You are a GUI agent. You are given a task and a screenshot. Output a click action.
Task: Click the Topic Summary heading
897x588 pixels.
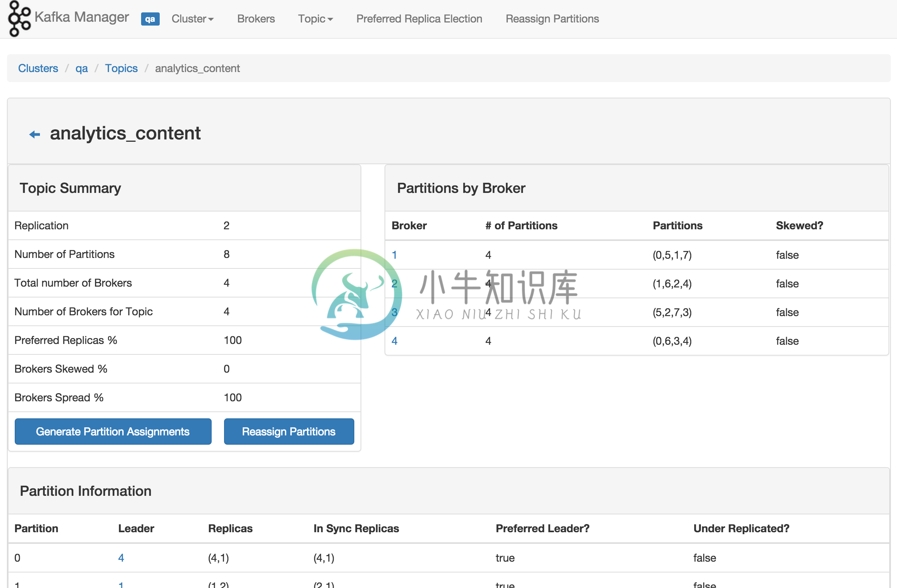pos(70,188)
